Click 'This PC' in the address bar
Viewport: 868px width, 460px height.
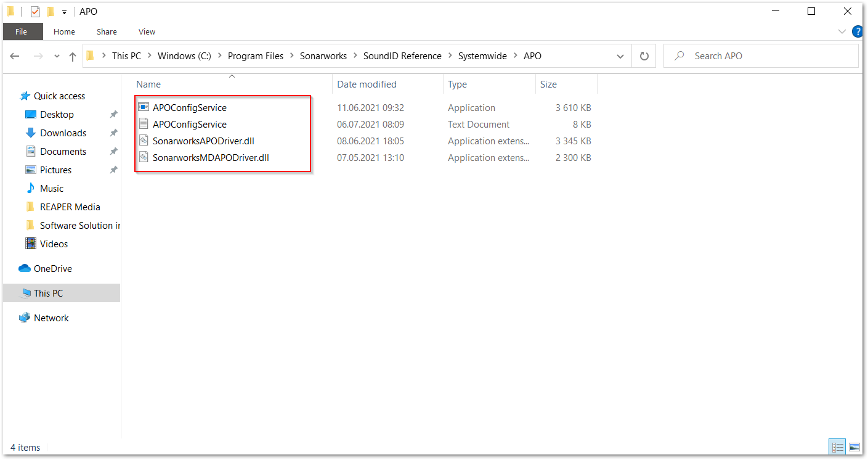pos(126,56)
